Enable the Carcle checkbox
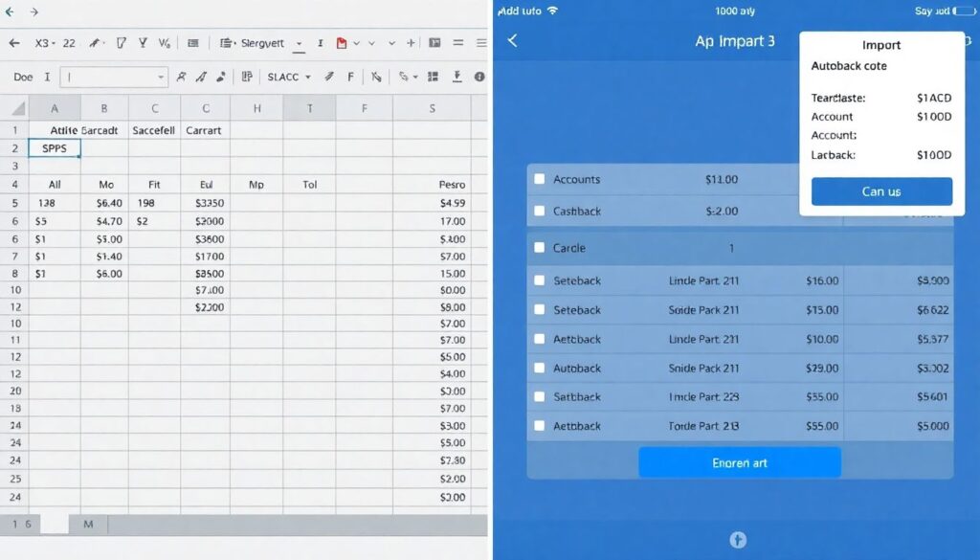980x560 pixels. click(540, 248)
